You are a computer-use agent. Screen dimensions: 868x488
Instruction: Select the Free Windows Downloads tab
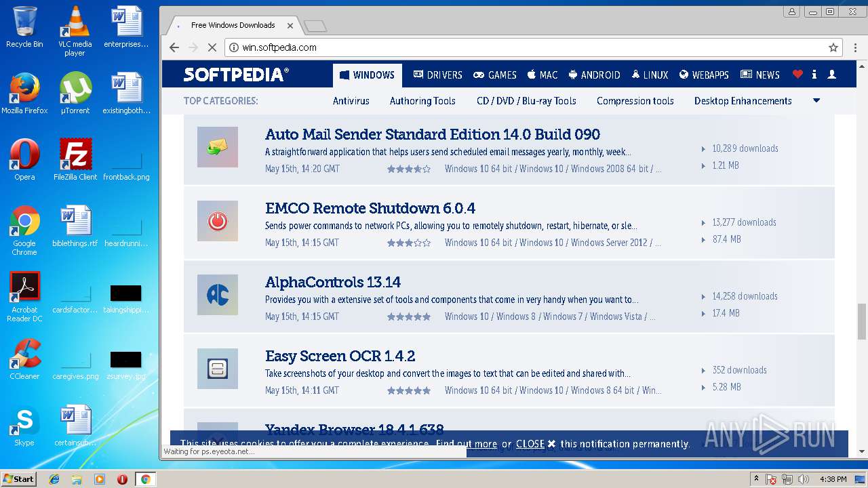(x=233, y=25)
